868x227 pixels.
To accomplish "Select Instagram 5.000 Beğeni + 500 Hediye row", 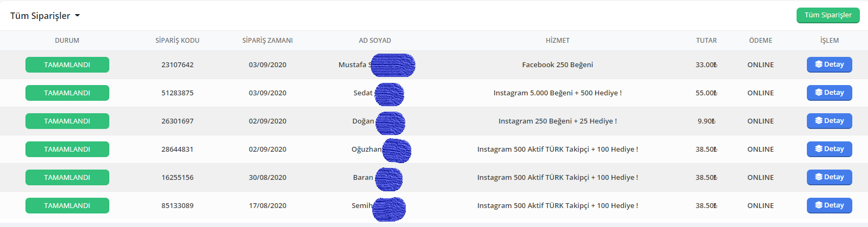I will (x=434, y=93).
